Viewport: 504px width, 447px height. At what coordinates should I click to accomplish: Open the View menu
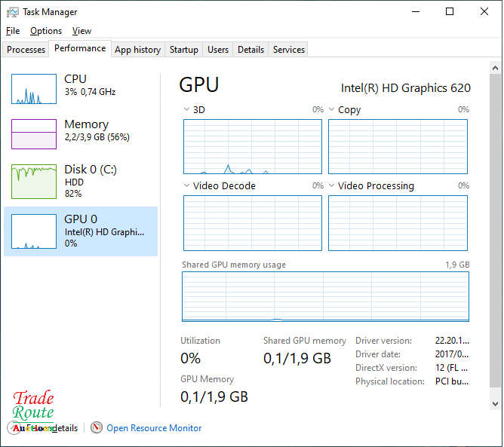(x=81, y=31)
